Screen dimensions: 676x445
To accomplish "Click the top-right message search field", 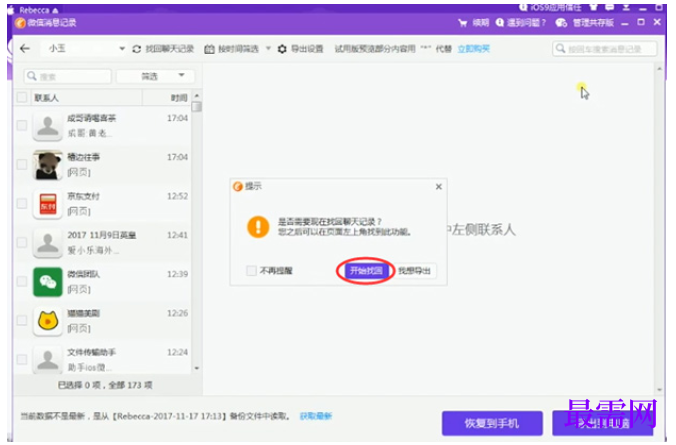I will coord(604,49).
